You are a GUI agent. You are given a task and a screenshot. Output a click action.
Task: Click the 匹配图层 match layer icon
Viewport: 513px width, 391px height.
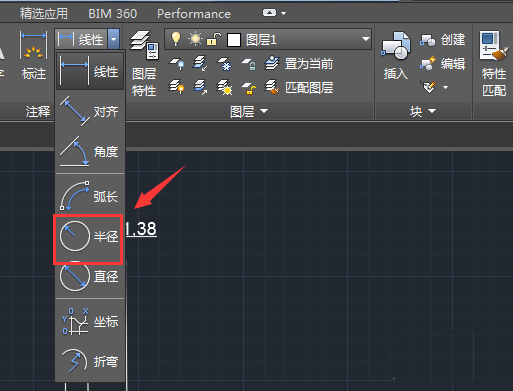272,87
